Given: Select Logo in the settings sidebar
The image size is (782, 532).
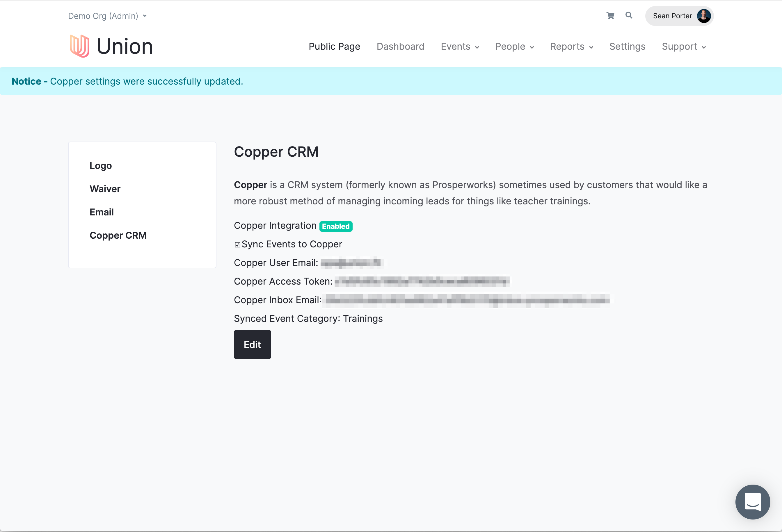Looking at the screenshot, I should click(x=101, y=165).
